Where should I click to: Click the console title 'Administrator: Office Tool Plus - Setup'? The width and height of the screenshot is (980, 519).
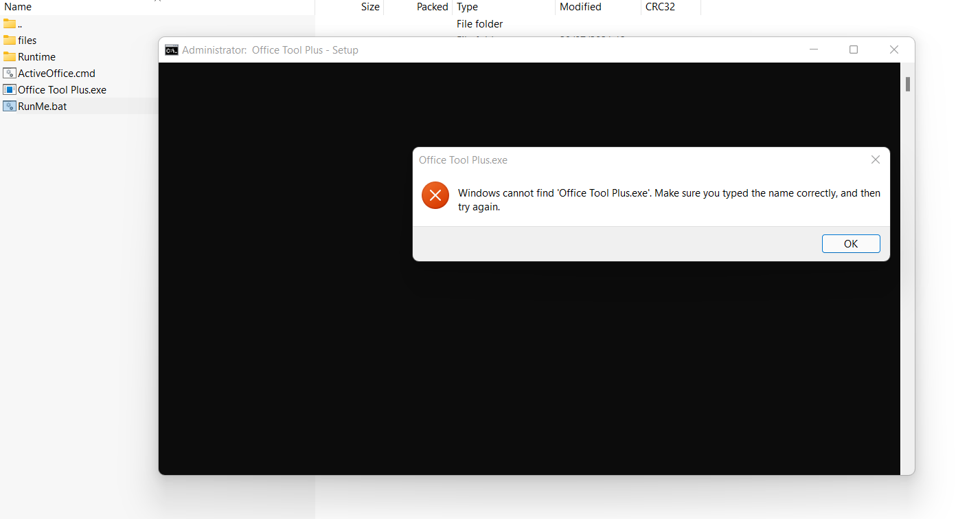[x=270, y=49]
